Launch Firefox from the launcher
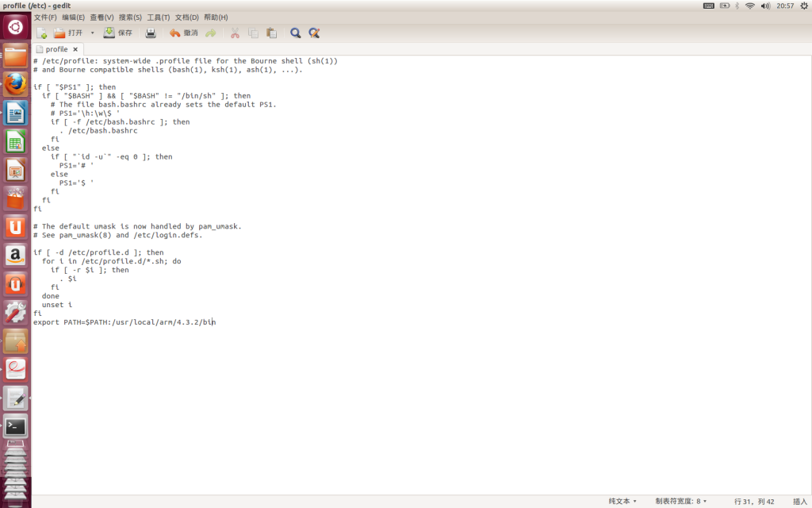Image resolution: width=812 pixels, height=508 pixels. 16,84
